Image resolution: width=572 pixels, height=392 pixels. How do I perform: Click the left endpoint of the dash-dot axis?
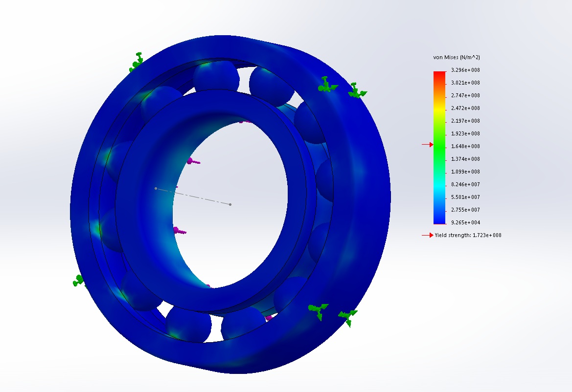[x=156, y=188]
